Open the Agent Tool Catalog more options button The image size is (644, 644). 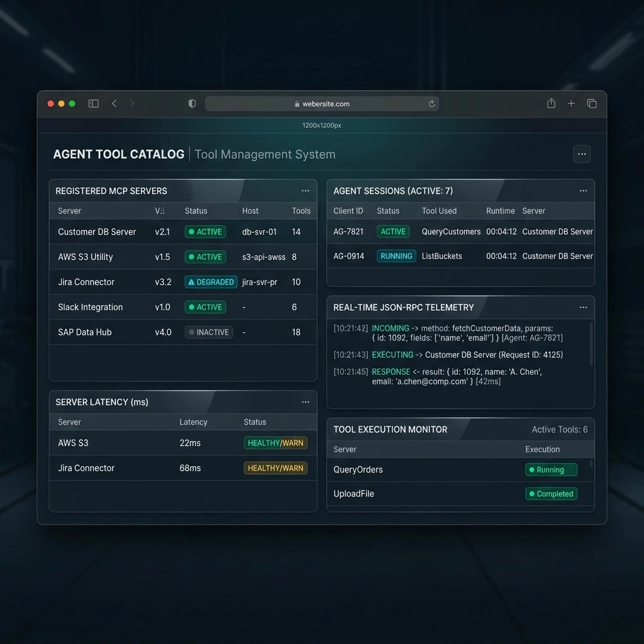pos(582,154)
